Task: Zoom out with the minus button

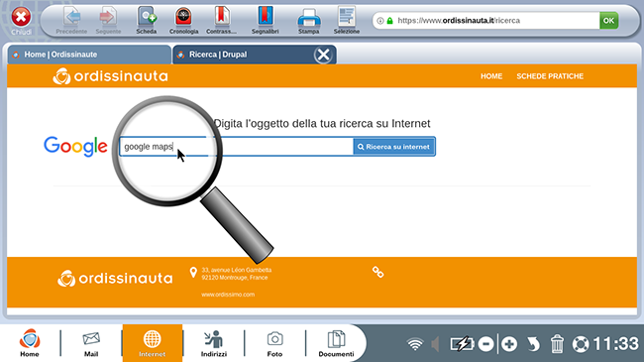Action: (485, 344)
